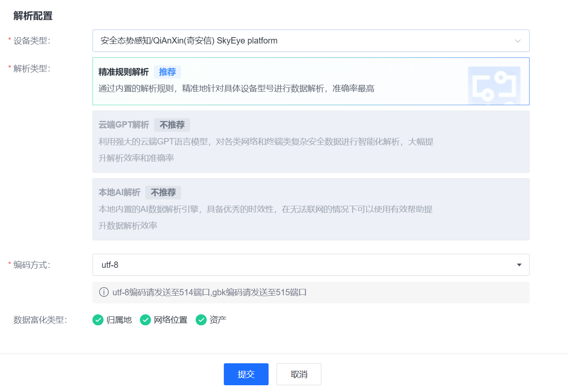This screenshot has width=568, height=392.
Task: Click the 解析配置 section heading
Action: click(x=33, y=16)
